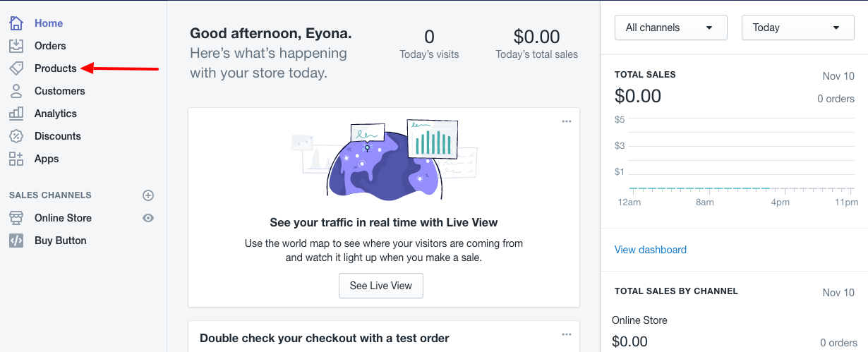The width and height of the screenshot is (868, 352).
Task: Open the View dashboard link
Action: 650,250
